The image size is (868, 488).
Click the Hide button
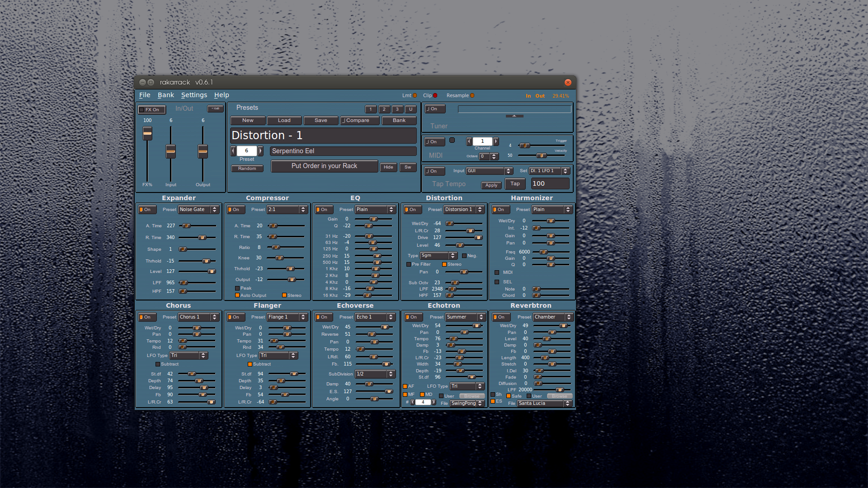click(x=388, y=167)
